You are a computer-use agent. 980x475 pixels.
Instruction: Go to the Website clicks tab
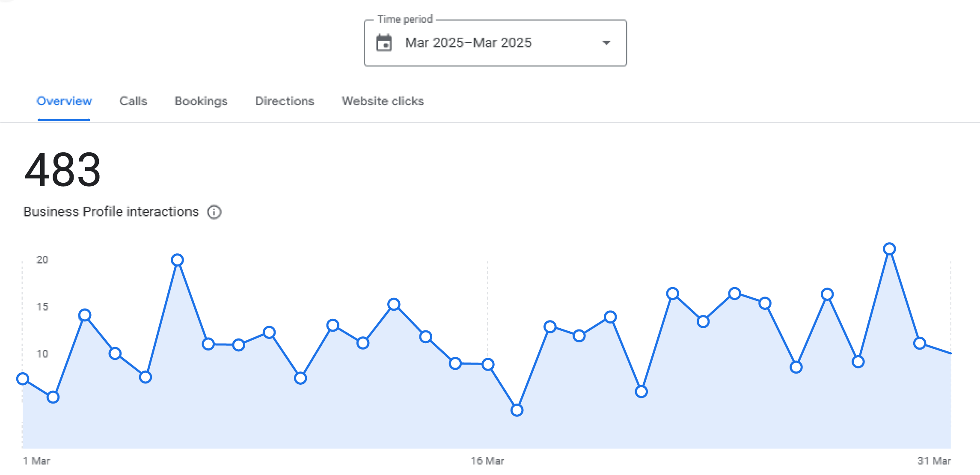click(x=383, y=101)
